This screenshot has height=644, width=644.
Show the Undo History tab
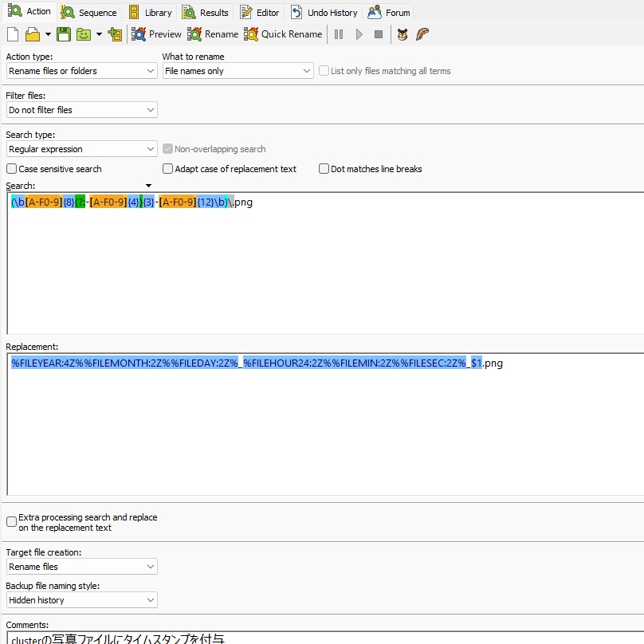[324, 13]
